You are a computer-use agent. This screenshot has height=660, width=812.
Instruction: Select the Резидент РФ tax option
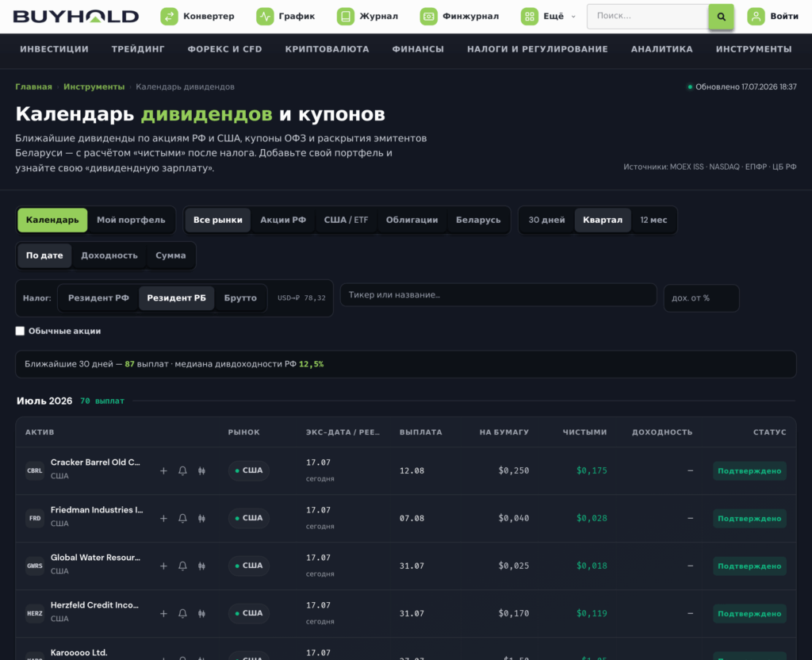coord(98,298)
